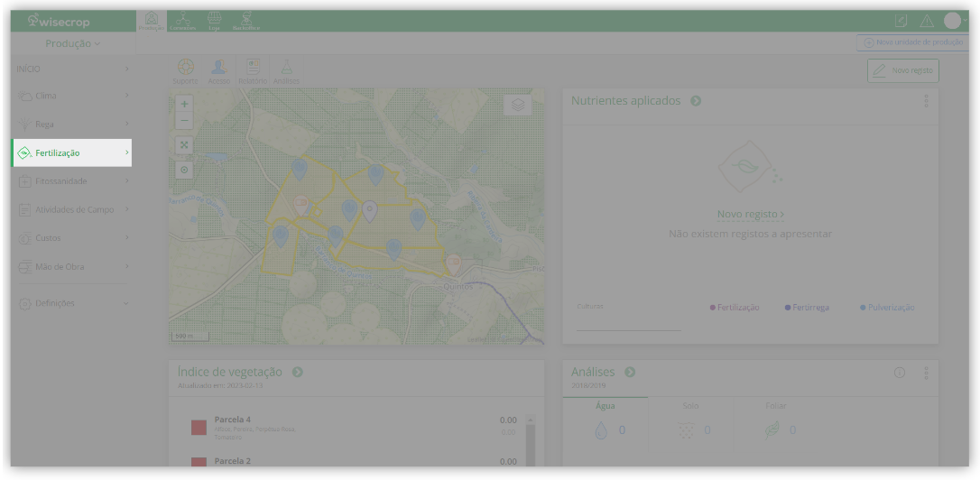This screenshot has height=480, width=980.
Task: Expand the Produção section dropdown
Action: (x=72, y=43)
